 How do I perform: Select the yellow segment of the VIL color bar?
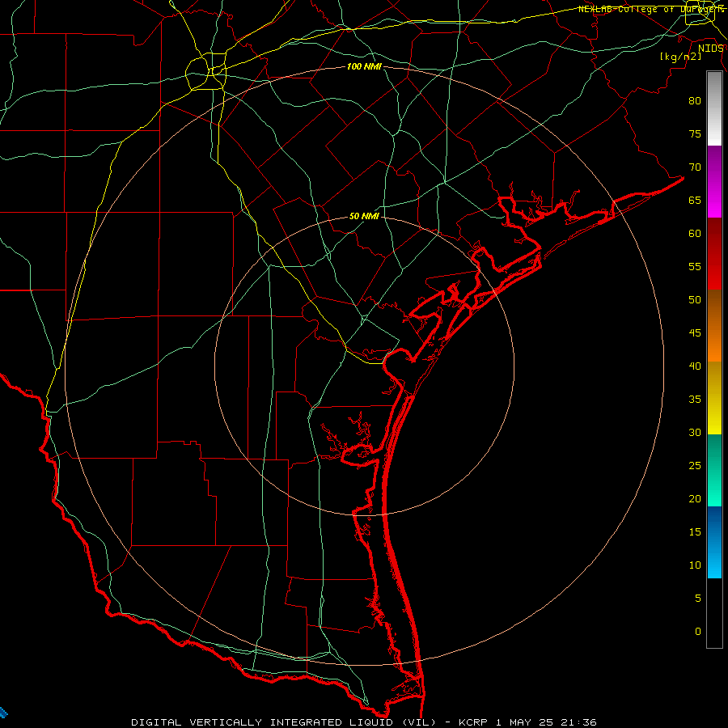[714, 398]
